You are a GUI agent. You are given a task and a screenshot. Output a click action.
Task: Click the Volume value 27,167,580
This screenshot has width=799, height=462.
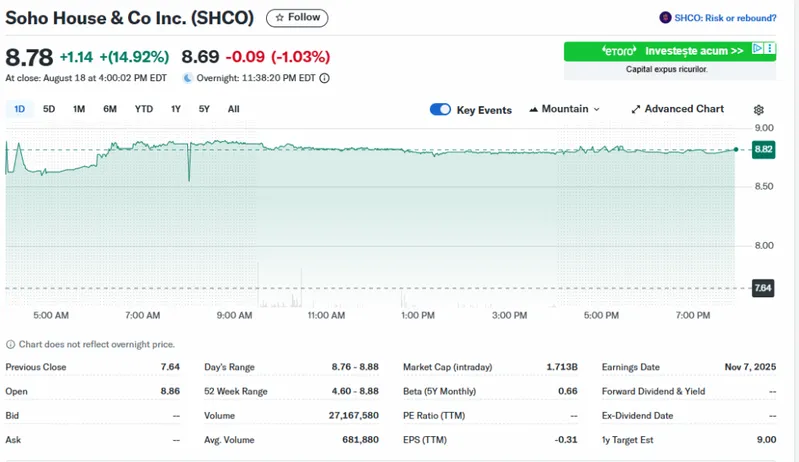coord(354,416)
